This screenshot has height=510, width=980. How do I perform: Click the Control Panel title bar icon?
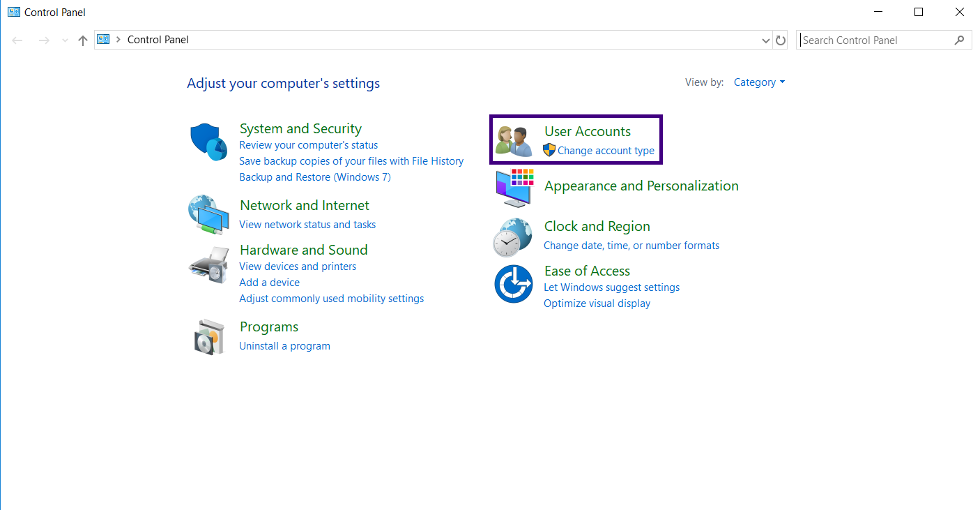tap(13, 12)
